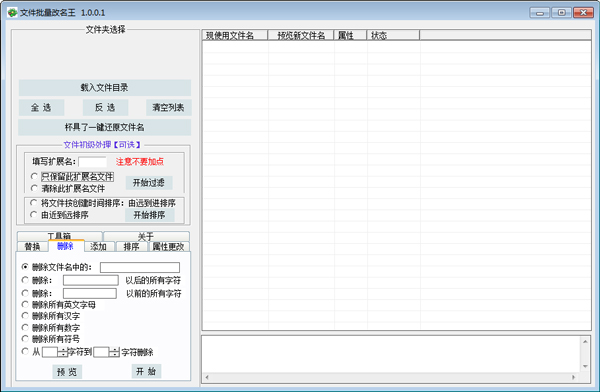The height and width of the screenshot is (392, 600).
Task: Click 开始 button
Action: 146,371
